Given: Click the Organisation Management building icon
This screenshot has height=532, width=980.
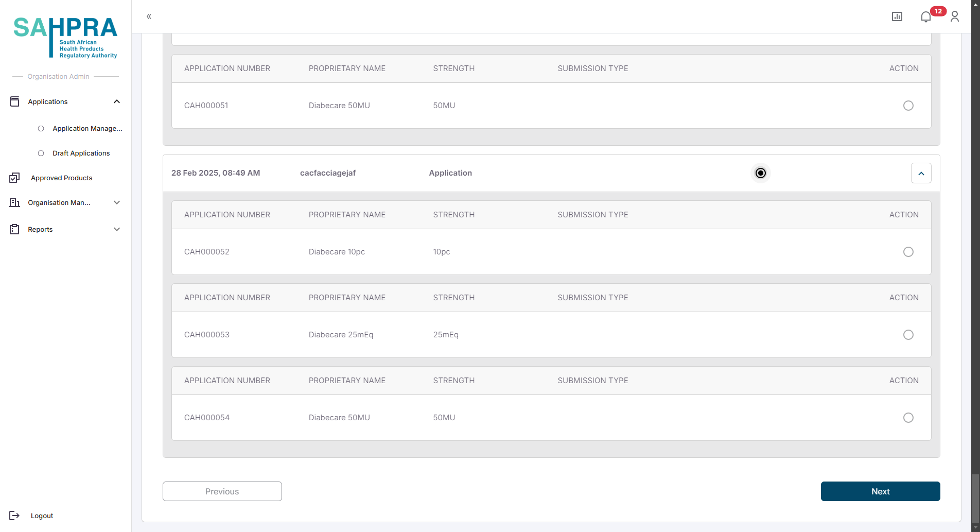Looking at the screenshot, I should pyautogui.click(x=14, y=202).
